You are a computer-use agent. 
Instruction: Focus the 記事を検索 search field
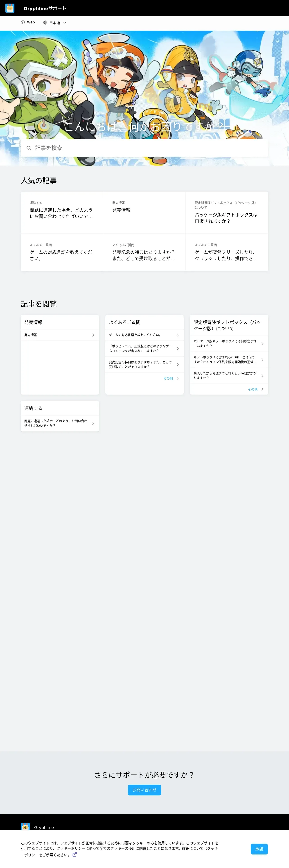144,148
